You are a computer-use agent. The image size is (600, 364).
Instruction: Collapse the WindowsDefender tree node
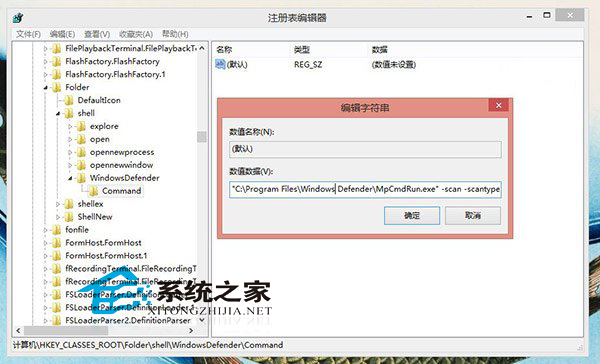70,178
